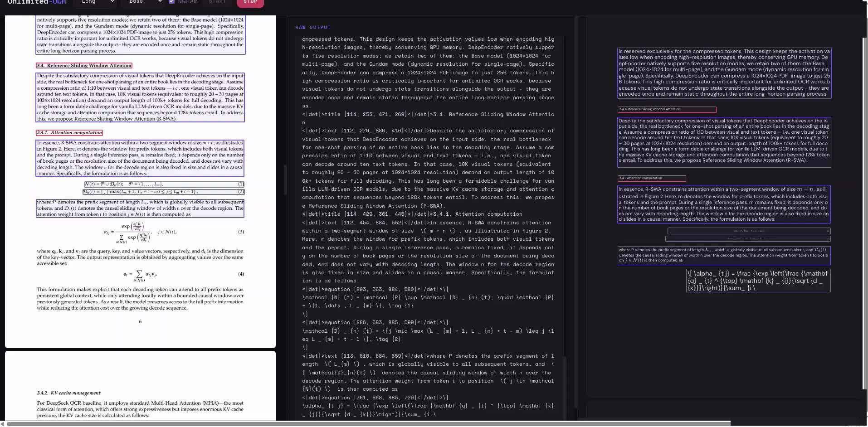Click the RAW OUTPUT panel label
The width and height of the screenshot is (868, 427).
pyautogui.click(x=313, y=28)
